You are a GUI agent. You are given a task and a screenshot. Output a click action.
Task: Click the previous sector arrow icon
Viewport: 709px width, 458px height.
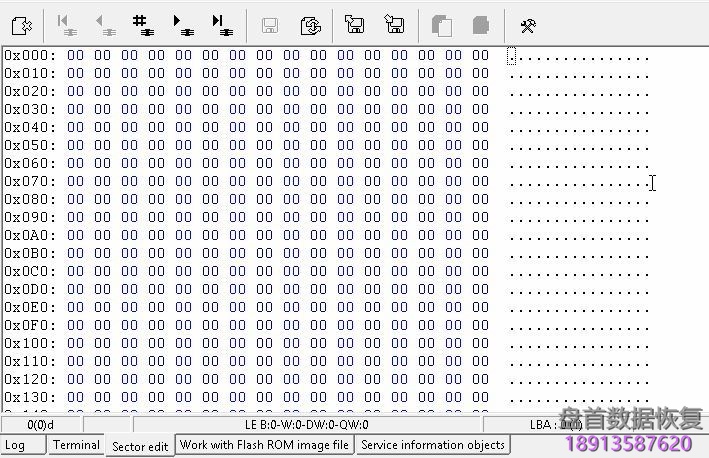point(103,24)
